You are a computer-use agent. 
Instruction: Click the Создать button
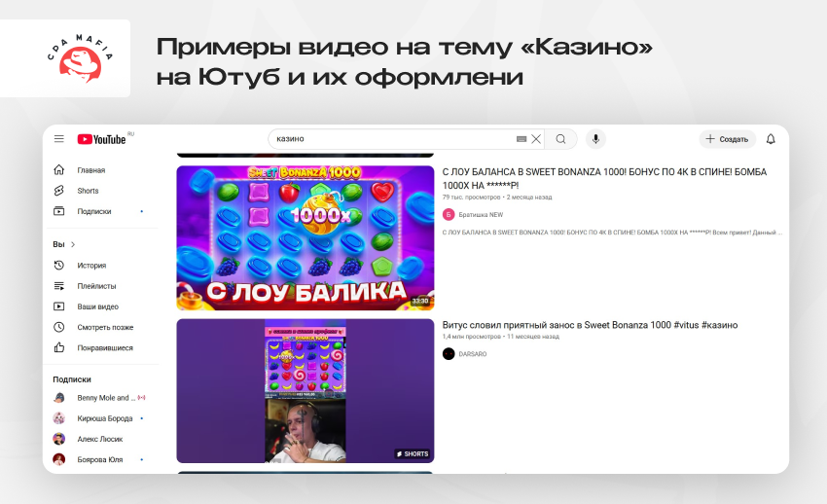coord(728,139)
